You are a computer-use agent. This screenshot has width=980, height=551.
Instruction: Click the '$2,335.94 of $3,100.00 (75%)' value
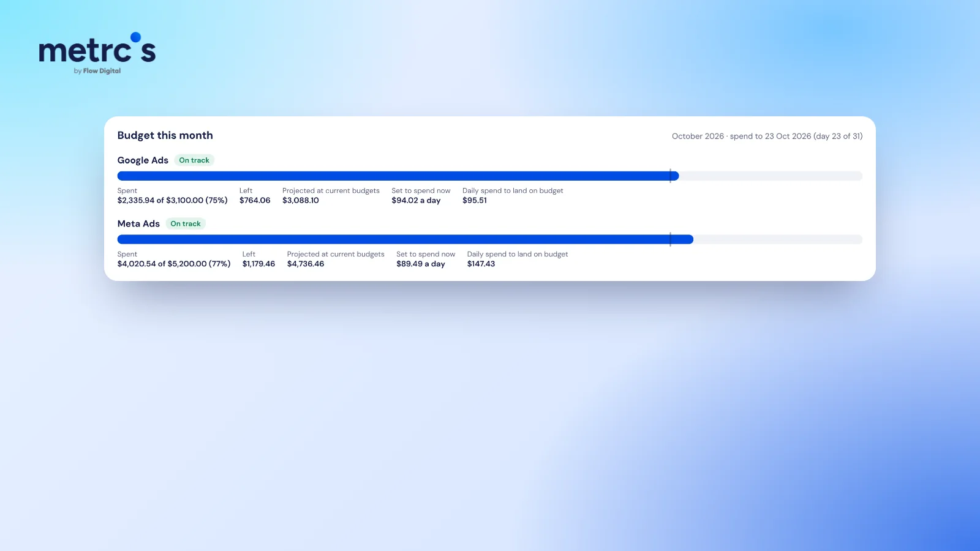pos(172,200)
